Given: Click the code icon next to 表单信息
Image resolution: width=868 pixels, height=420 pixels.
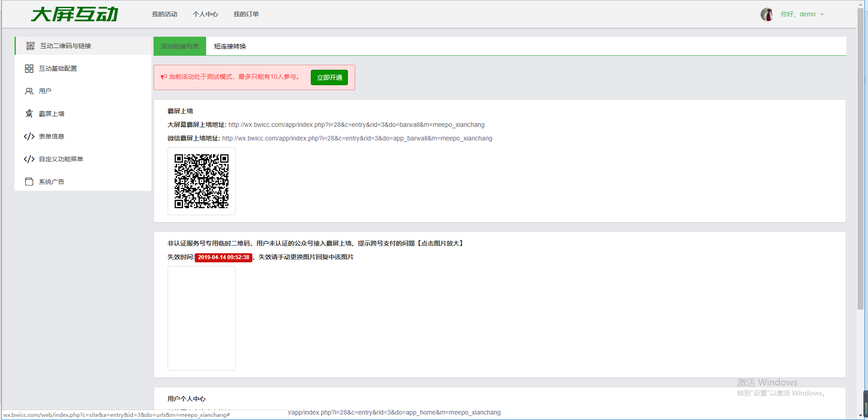Looking at the screenshot, I should pyautogui.click(x=29, y=136).
